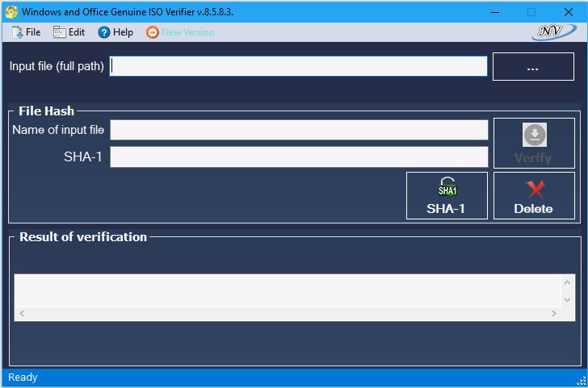Click the 'File Hash' group label
Viewport: 588px width, 388px height.
[x=47, y=111]
